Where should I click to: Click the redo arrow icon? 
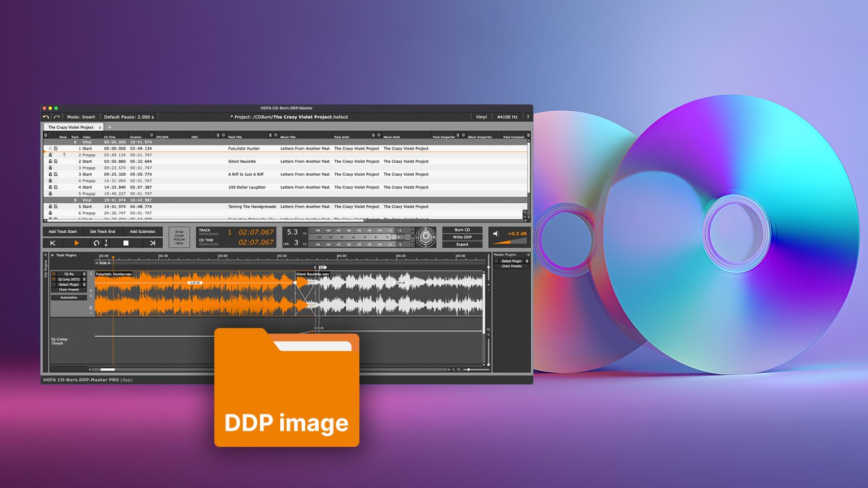[x=57, y=117]
